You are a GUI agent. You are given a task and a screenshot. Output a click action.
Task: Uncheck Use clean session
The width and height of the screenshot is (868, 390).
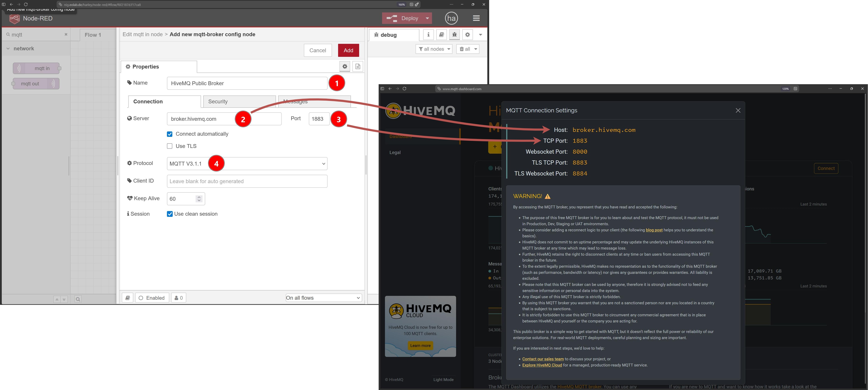(170, 214)
